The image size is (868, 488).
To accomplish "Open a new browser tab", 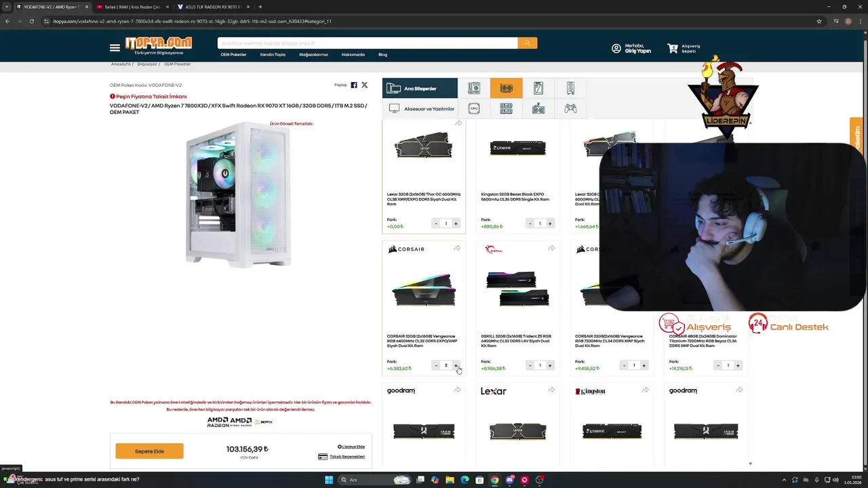I will (x=260, y=7).
